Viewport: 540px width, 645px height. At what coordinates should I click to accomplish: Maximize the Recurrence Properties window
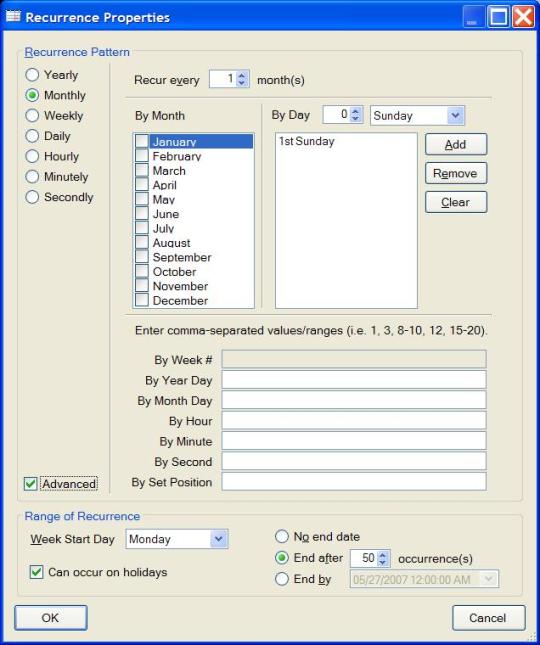coord(498,17)
